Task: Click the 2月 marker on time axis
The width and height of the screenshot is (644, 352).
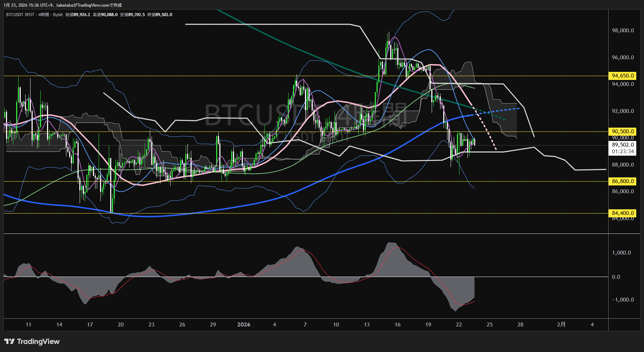Action: pos(561,325)
